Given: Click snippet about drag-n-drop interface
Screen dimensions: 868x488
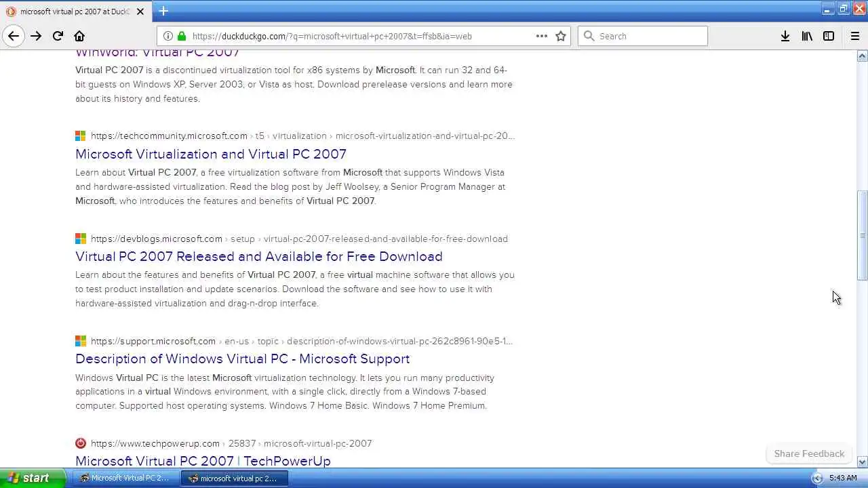Looking at the screenshot, I should (295, 289).
